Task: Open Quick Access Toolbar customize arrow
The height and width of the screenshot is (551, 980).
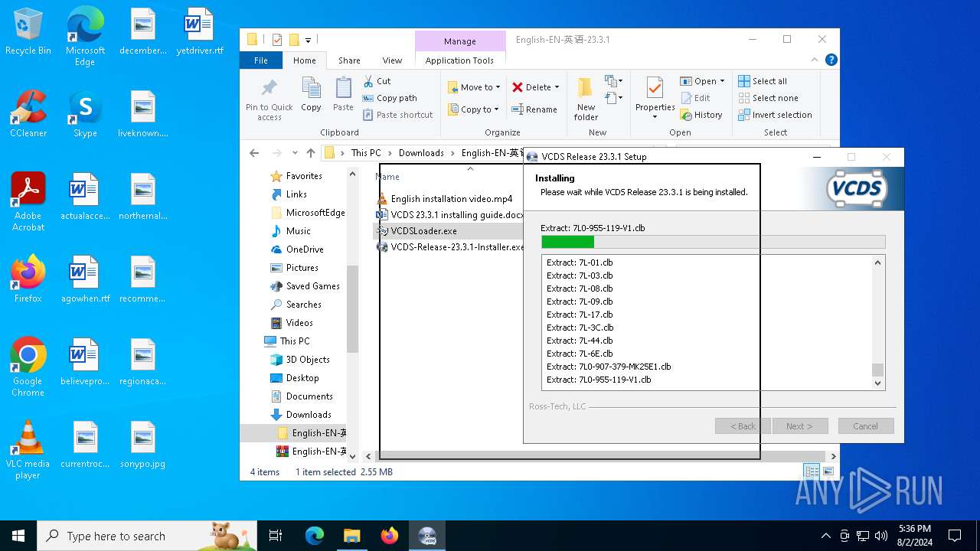Action: coord(309,40)
